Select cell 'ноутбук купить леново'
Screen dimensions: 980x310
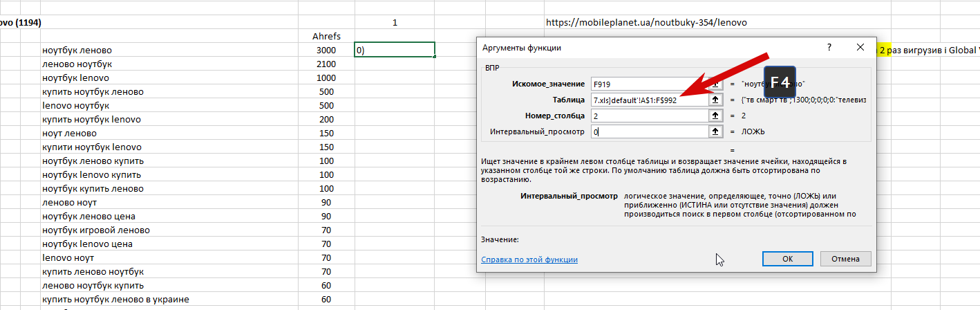click(169, 188)
